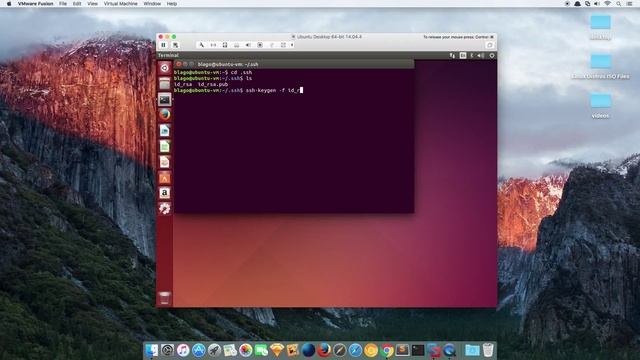The height and width of the screenshot is (360, 640).
Task: Open the Ubuntu Dash home launcher icon
Action: [x=164, y=68]
